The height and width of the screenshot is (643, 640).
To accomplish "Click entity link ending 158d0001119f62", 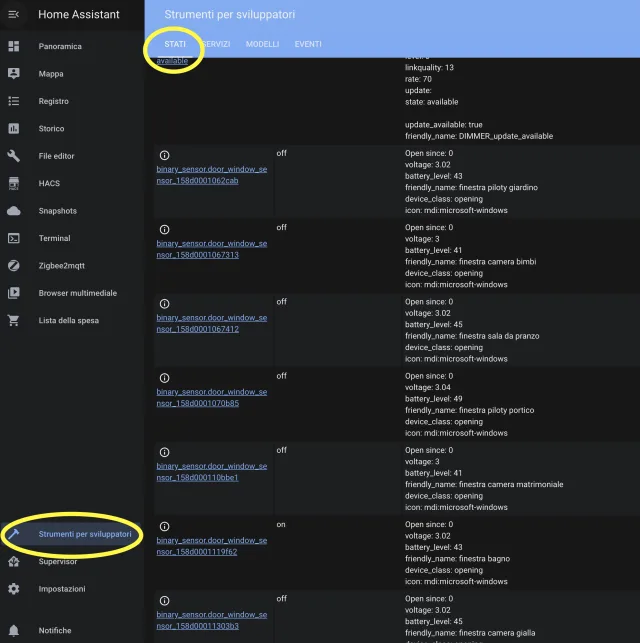I will point(212,546).
